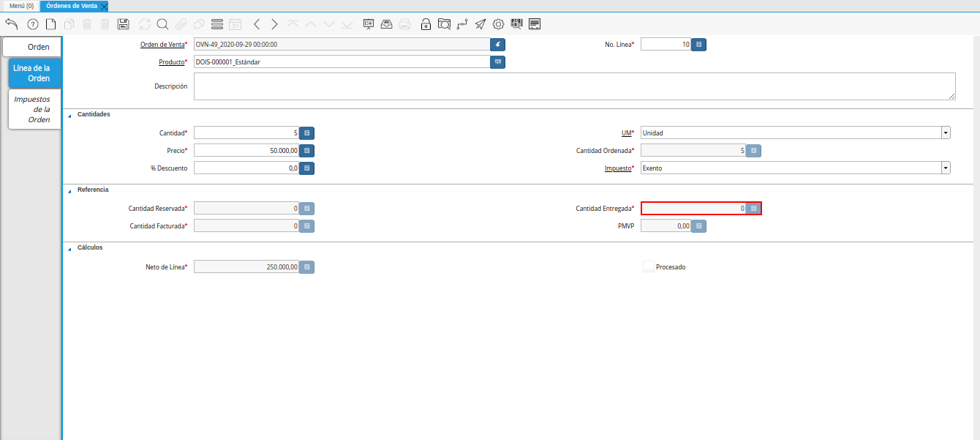Click the Orden de Venta label link
The image size is (980, 440).
tap(162, 45)
